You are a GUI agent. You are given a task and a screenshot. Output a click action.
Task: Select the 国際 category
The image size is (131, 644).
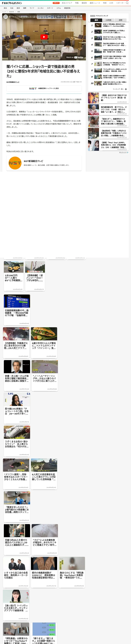(x=25, y=8)
